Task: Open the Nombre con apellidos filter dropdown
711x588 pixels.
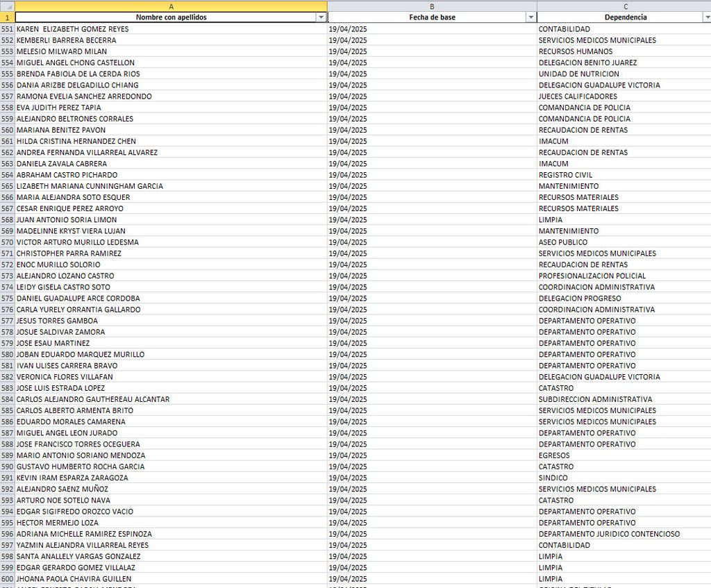Action: (321, 17)
